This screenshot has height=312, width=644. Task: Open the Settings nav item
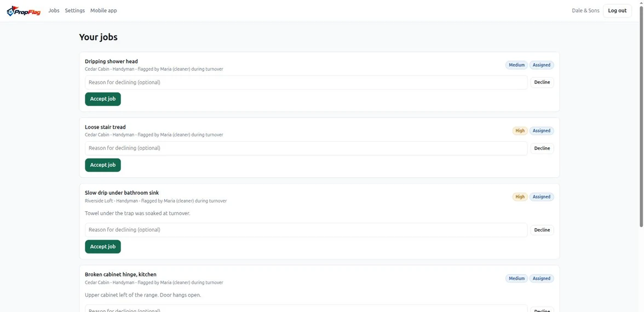coord(74,11)
